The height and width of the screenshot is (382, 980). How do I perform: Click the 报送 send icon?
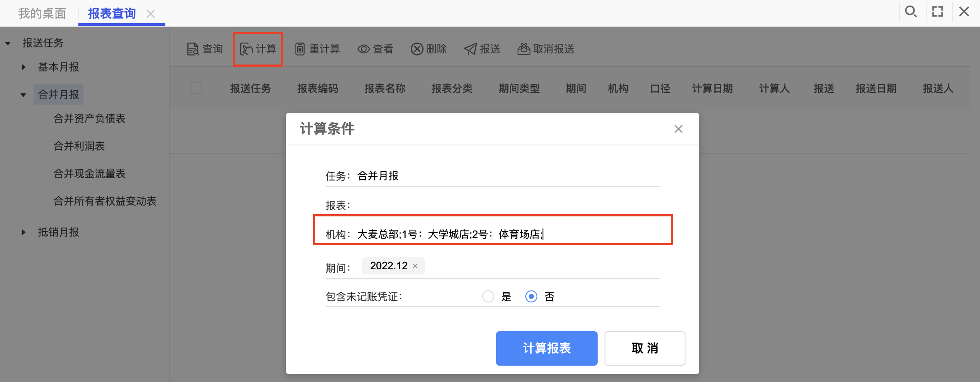tap(470, 49)
